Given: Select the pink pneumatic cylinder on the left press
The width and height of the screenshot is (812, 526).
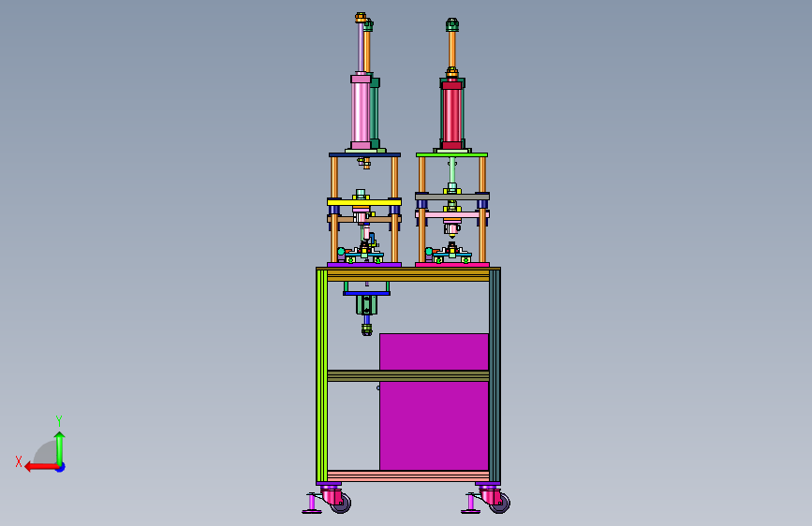Looking at the screenshot, I should coord(361,112).
